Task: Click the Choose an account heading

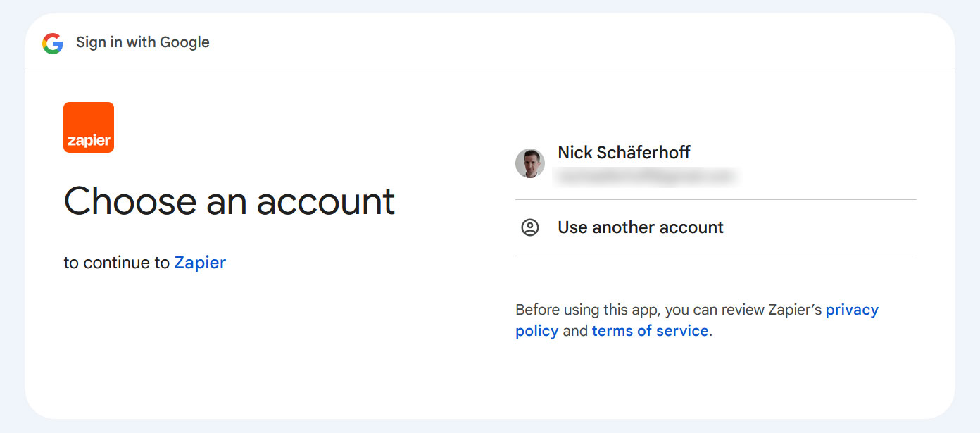Action: pyautogui.click(x=230, y=201)
